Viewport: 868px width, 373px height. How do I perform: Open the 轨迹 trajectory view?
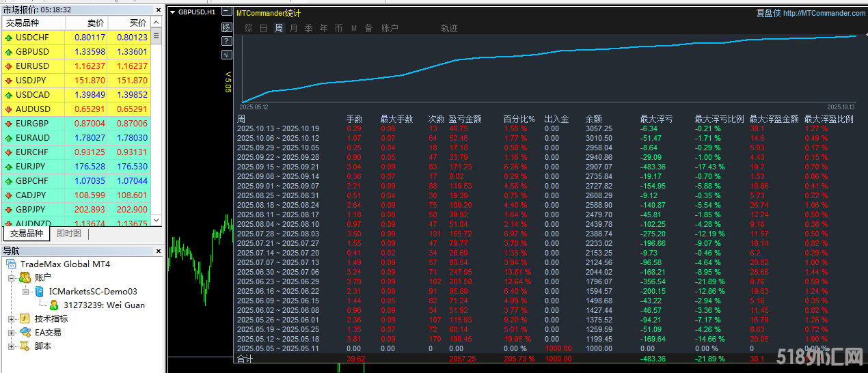[x=449, y=28]
